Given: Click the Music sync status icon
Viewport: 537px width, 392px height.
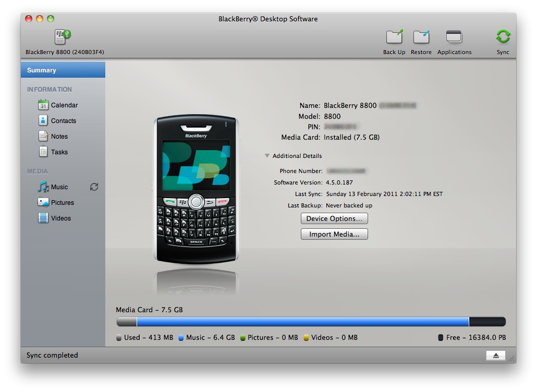Looking at the screenshot, I should 94,187.
